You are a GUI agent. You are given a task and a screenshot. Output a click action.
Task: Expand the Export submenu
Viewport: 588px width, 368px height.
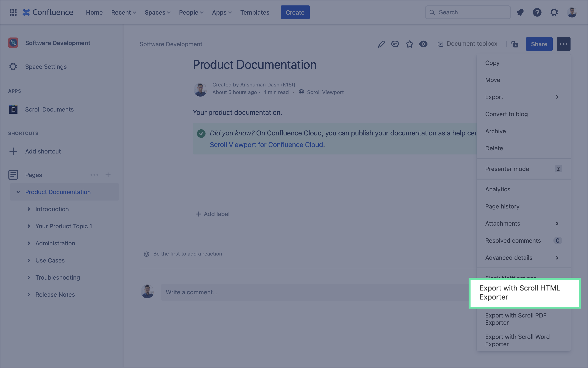pos(523,97)
